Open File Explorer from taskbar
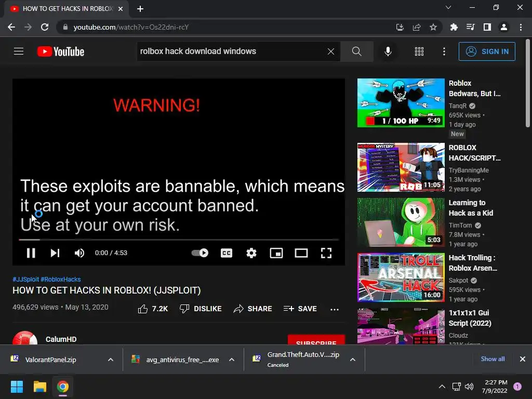This screenshot has width=532, height=399. pyautogui.click(x=39, y=387)
